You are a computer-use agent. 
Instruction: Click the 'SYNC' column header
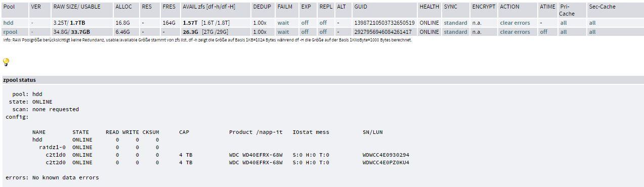[x=450, y=7]
